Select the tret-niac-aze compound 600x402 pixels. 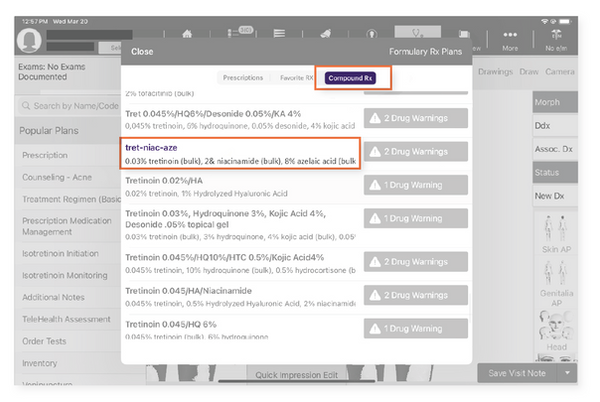[240, 154]
